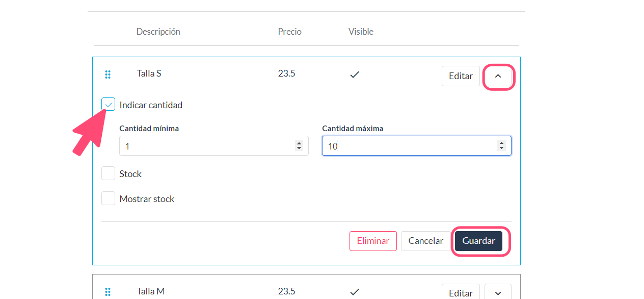The width and height of the screenshot is (644, 299).
Task: Enable the Mostrar stock checkbox
Action: tap(108, 198)
